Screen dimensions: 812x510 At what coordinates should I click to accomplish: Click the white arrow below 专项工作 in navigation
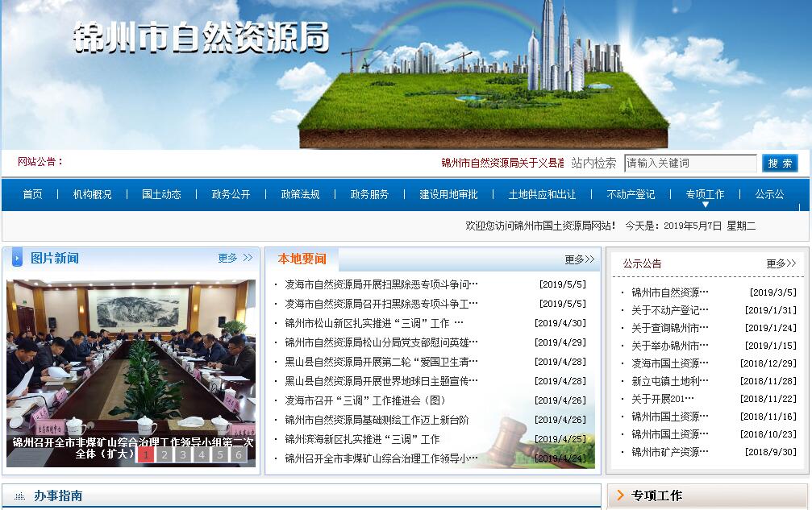click(705, 205)
